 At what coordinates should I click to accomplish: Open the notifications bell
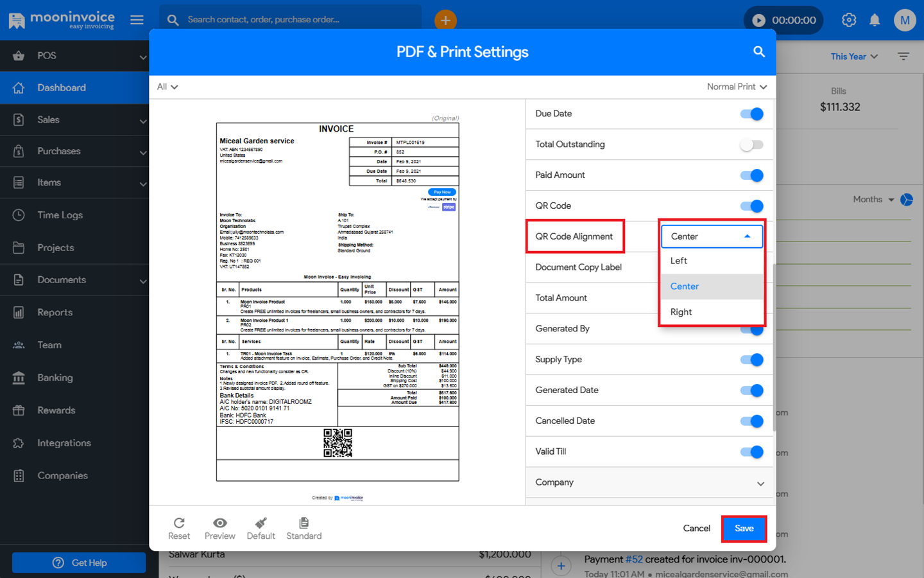pyautogui.click(x=875, y=20)
